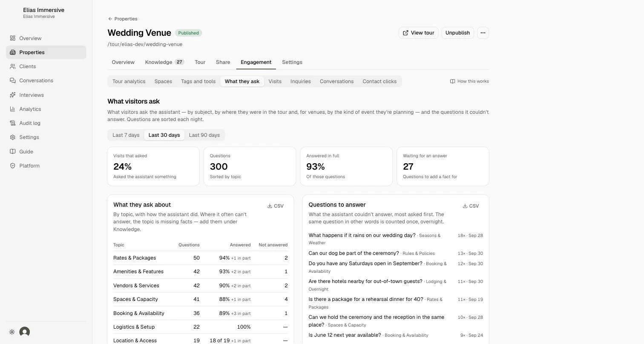Click the Unpublish button
The image size is (644, 344).
click(x=457, y=33)
